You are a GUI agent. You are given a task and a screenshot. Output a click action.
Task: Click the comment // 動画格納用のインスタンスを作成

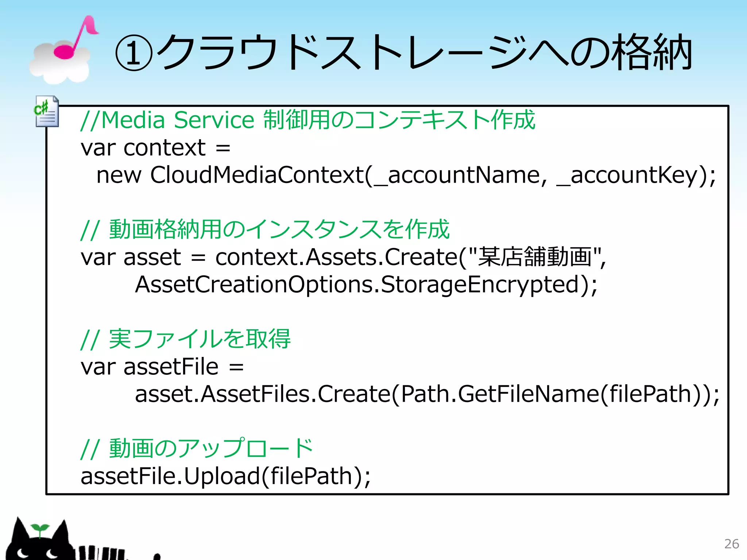pyautogui.click(x=265, y=229)
